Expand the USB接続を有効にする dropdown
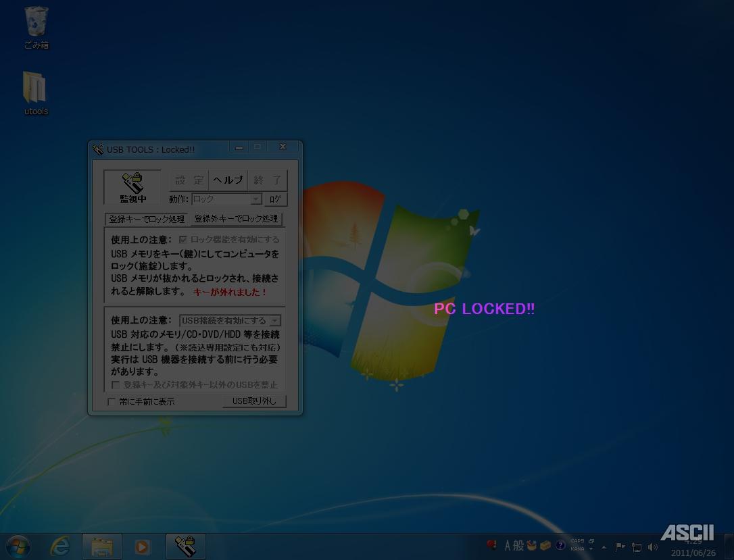Screen dimensions: 734x560 pos(275,320)
